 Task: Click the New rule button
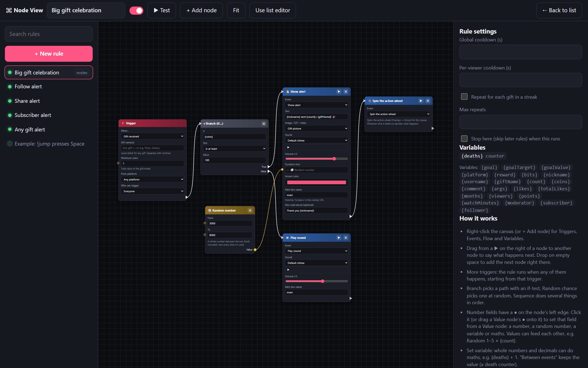(49, 54)
